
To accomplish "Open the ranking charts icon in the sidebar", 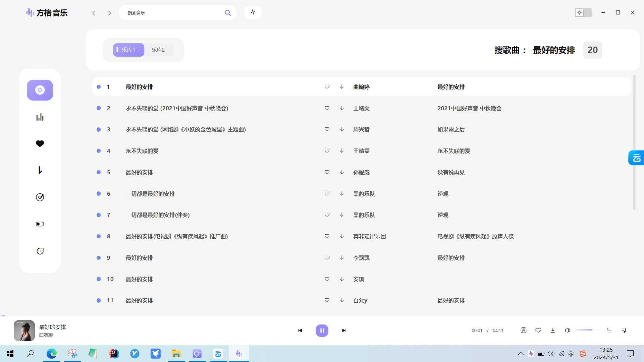I will coord(40,117).
